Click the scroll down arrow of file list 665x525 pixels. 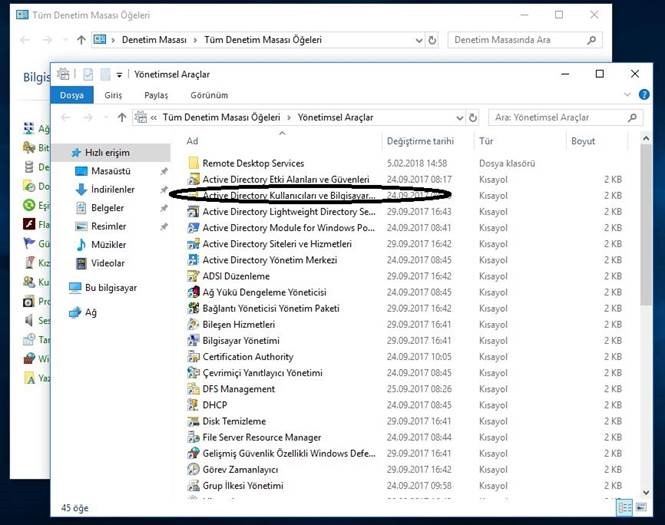coord(646,492)
